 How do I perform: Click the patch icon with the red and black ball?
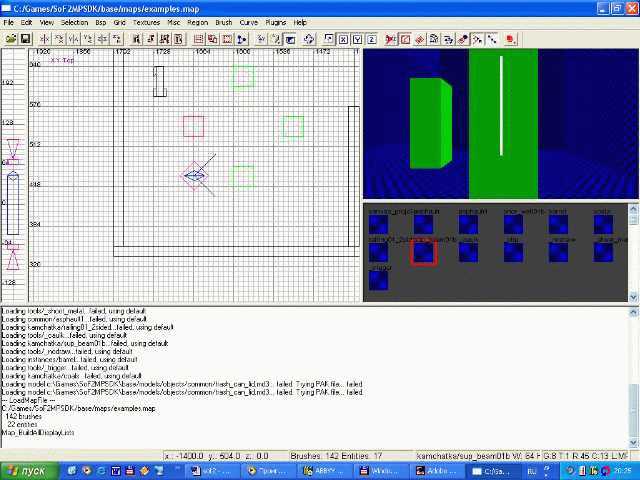[x=463, y=39]
